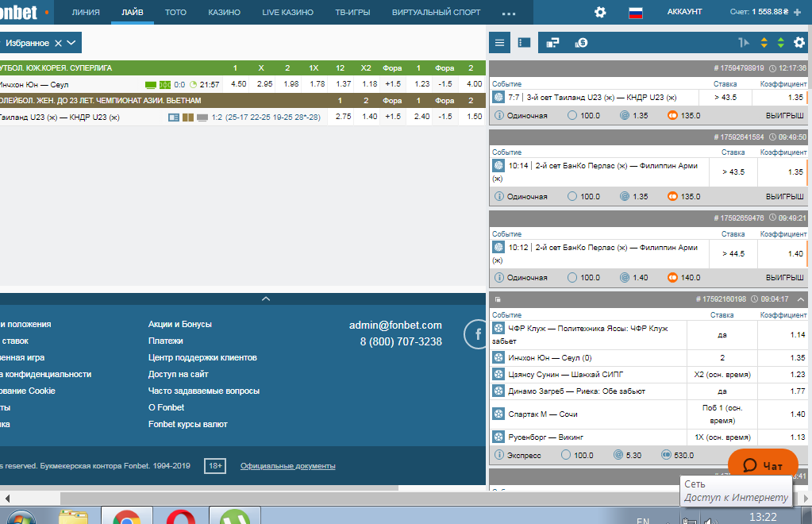Click the admin@fonbet.com email link

[x=395, y=326]
